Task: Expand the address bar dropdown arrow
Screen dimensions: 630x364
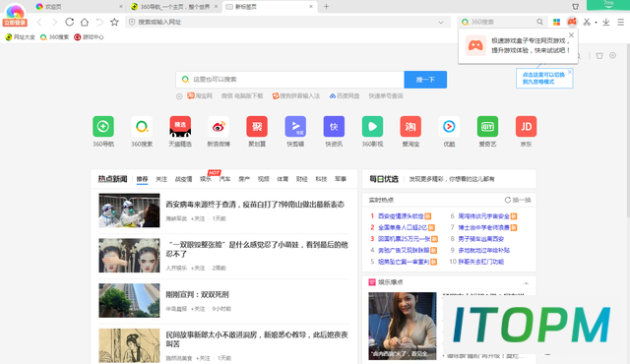Action: tap(441, 22)
